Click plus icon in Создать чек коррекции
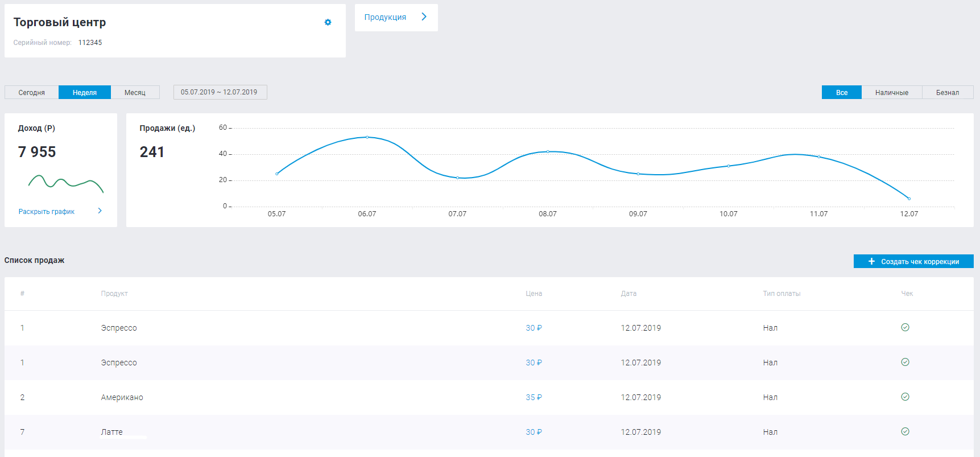Screen dimensions: 980x457 (871, 261)
